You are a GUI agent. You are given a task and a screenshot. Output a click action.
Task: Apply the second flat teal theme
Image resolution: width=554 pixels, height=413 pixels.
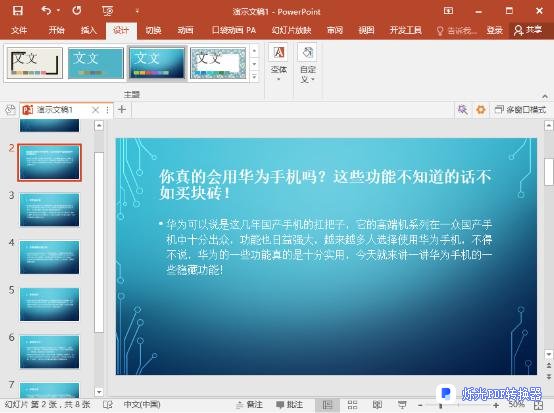(x=96, y=63)
